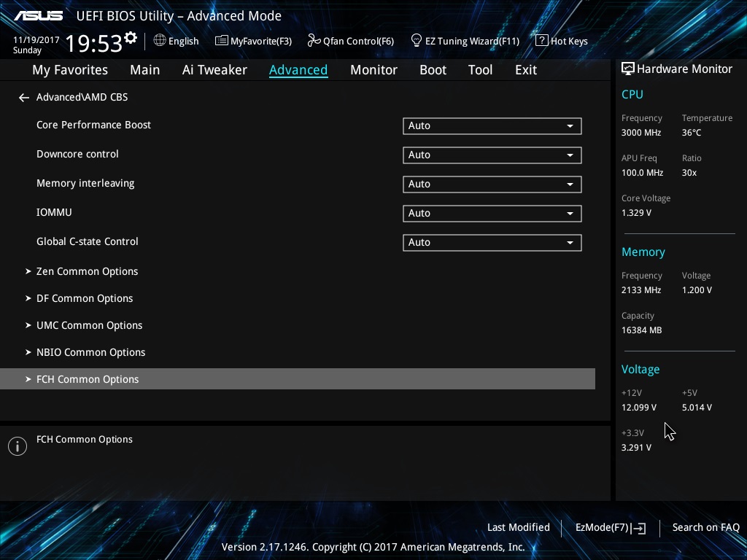Click the Ratio value 30x
Viewport: 747px width, 560px height.
click(x=689, y=173)
